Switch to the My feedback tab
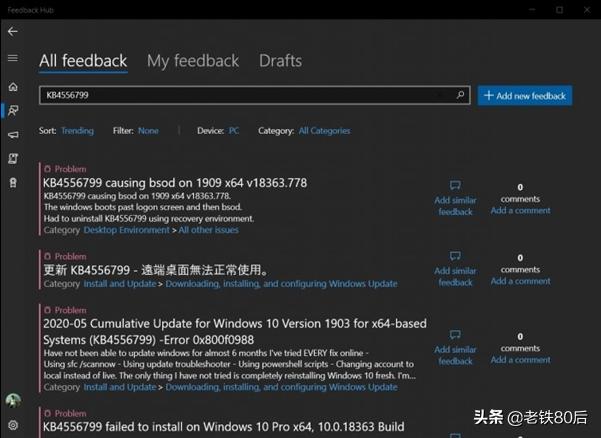Viewport: 601px width, 438px height. 193,61
